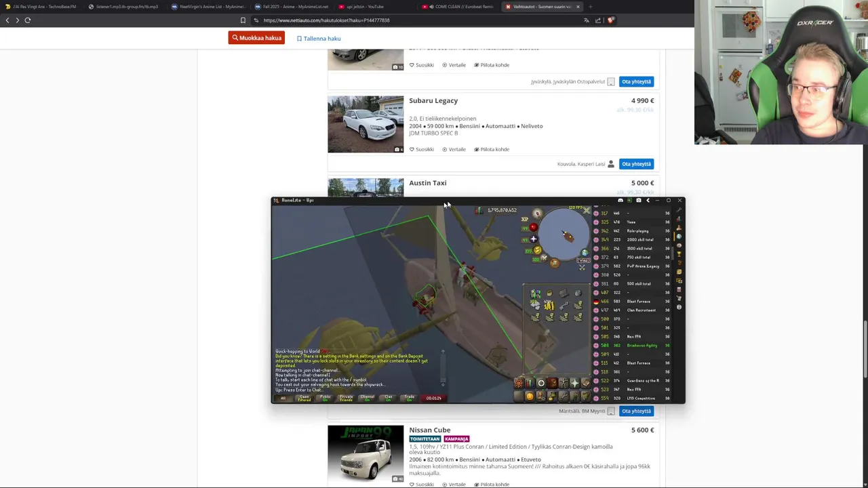Switch to the TechnoBase.FM browser tab
This screenshot has width=868, height=488.
(x=41, y=7)
